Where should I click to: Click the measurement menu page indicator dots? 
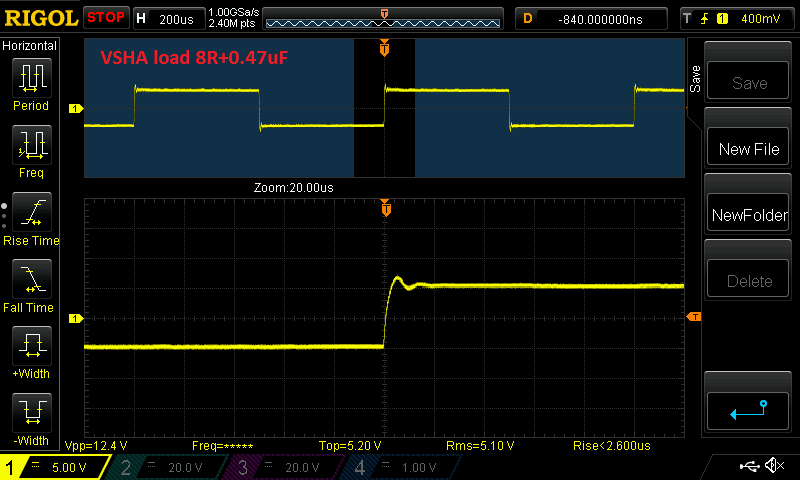point(4,216)
